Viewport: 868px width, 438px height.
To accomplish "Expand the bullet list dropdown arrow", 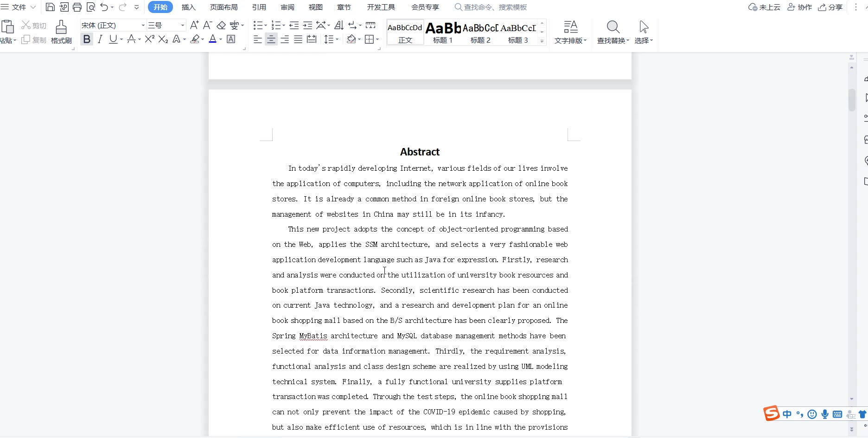I will (x=266, y=26).
